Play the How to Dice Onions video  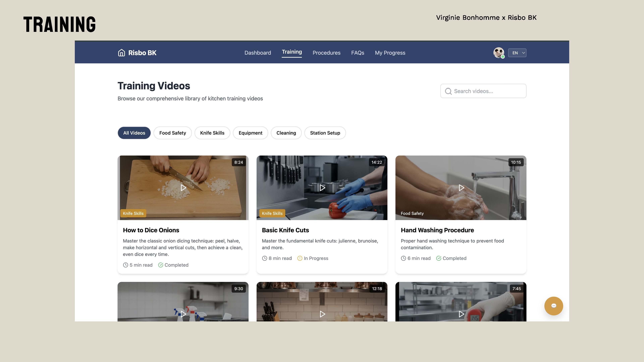pyautogui.click(x=183, y=188)
